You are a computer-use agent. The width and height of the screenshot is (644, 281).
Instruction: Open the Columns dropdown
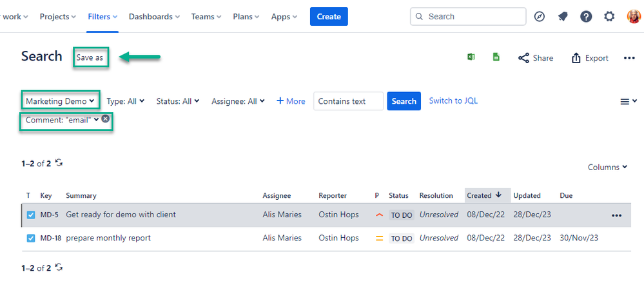coord(607,168)
